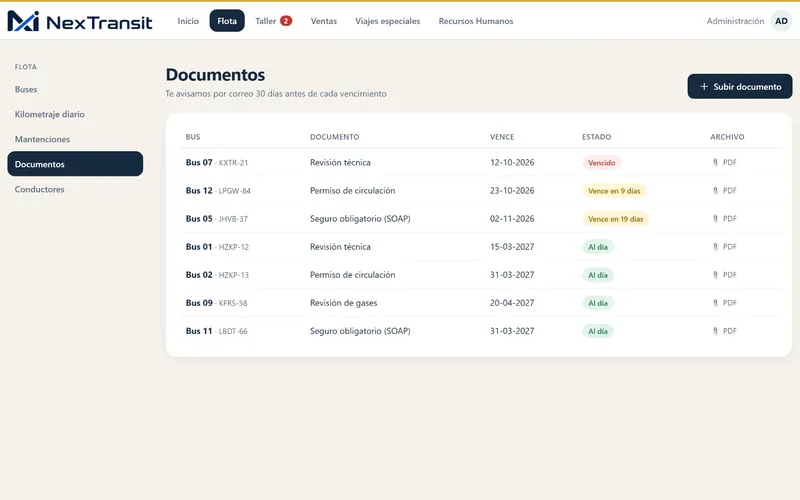Click 'Permiso de circulación' for Bus 02
The width and height of the screenshot is (800, 500).
tap(353, 274)
